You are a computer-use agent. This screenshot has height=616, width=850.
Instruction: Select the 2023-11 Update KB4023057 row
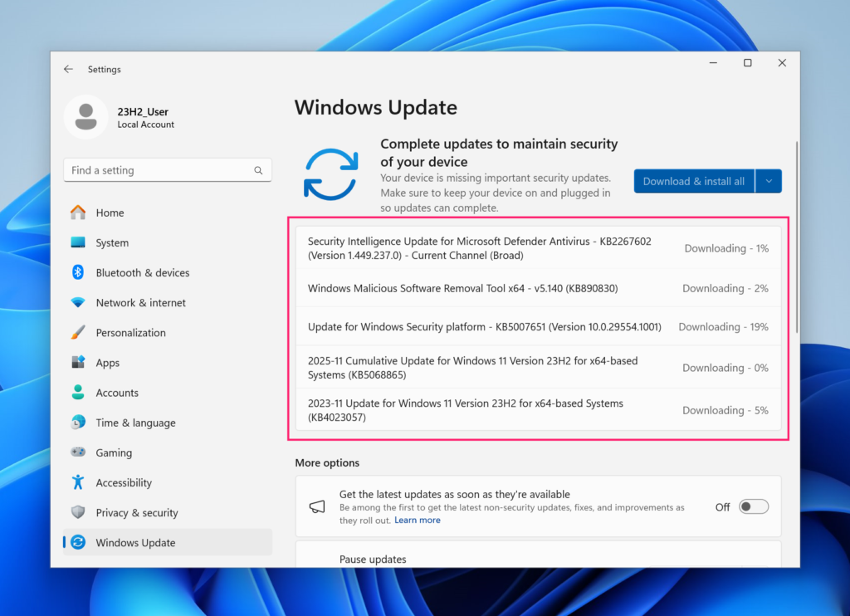click(x=538, y=410)
